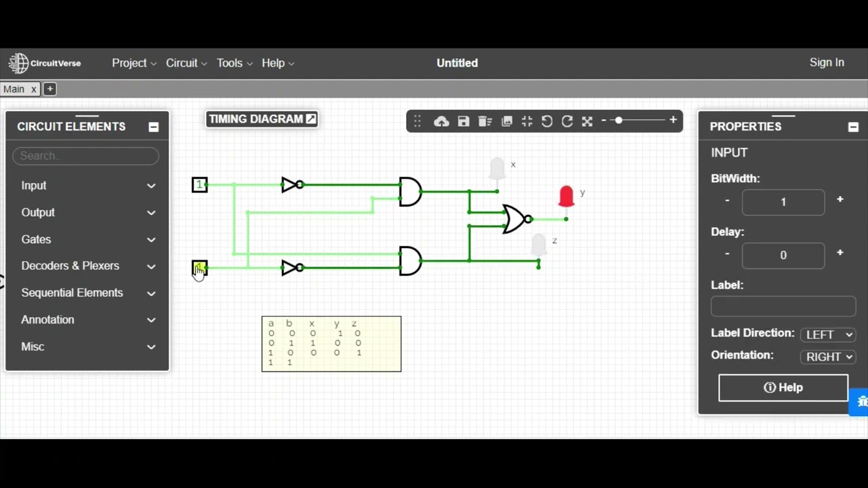This screenshot has width=868, height=488.
Task: Delete the circuit using the trash icon
Action: [484, 121]
